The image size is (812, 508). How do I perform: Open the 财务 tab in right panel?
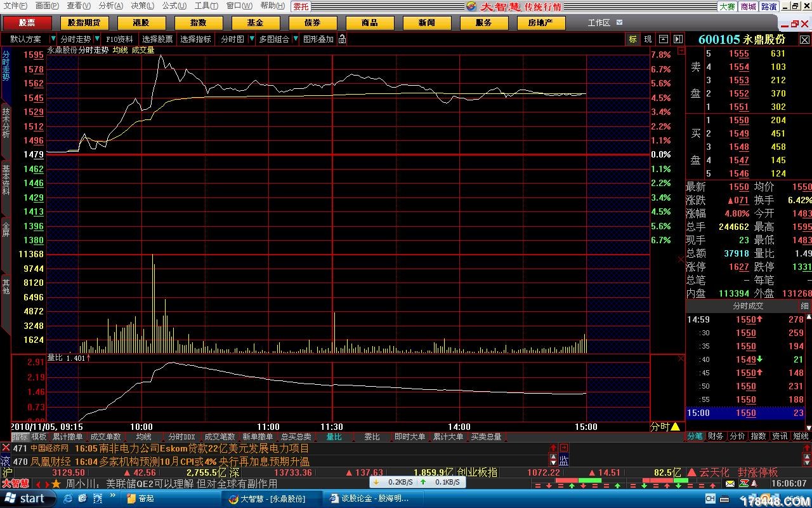[x=716, y=436]
